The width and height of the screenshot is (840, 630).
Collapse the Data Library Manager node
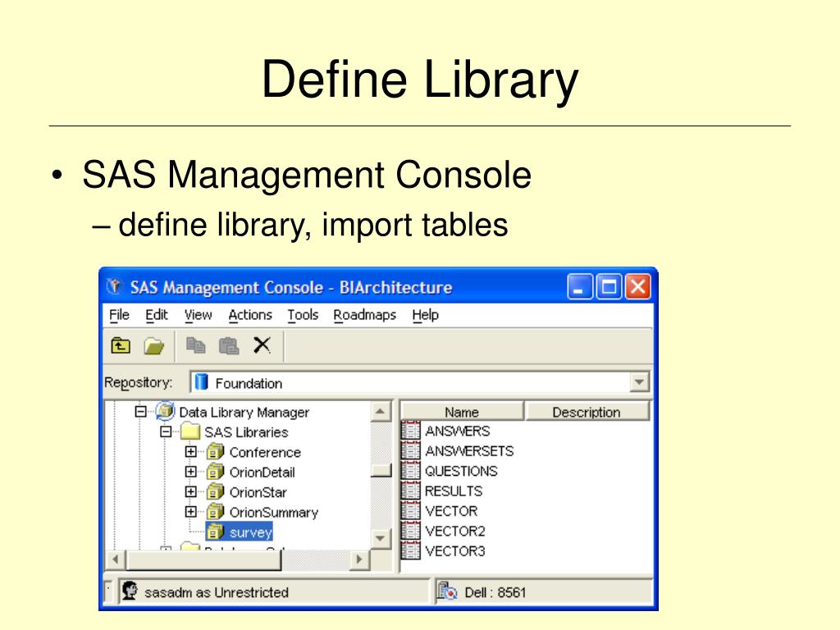[141, 412]
